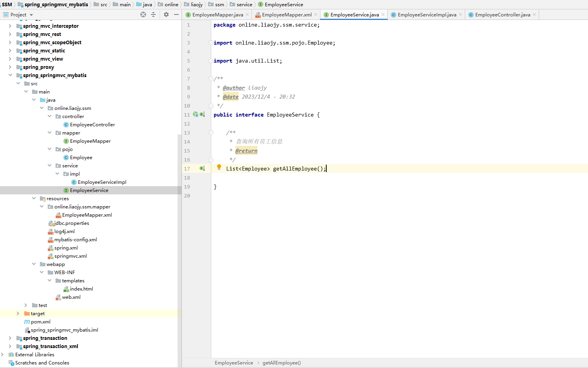Close the EmployeeMapper.java tab
588x368 pixels.
(x=247, y=15)
